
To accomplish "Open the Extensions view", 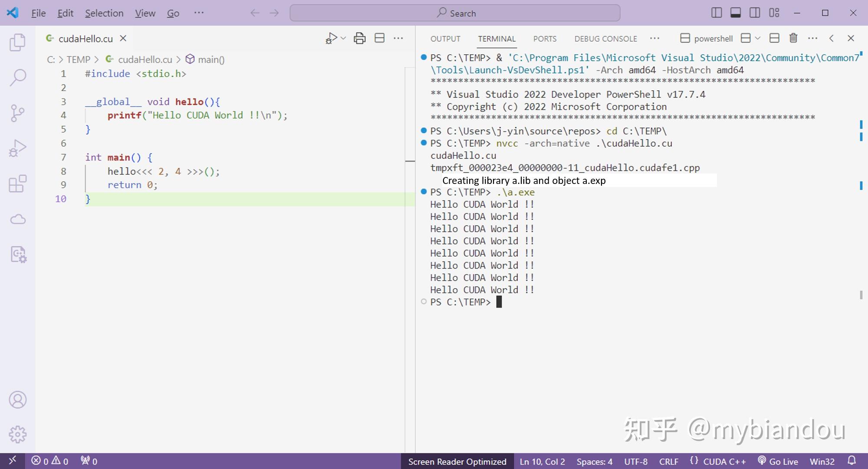I will [17, 184].
